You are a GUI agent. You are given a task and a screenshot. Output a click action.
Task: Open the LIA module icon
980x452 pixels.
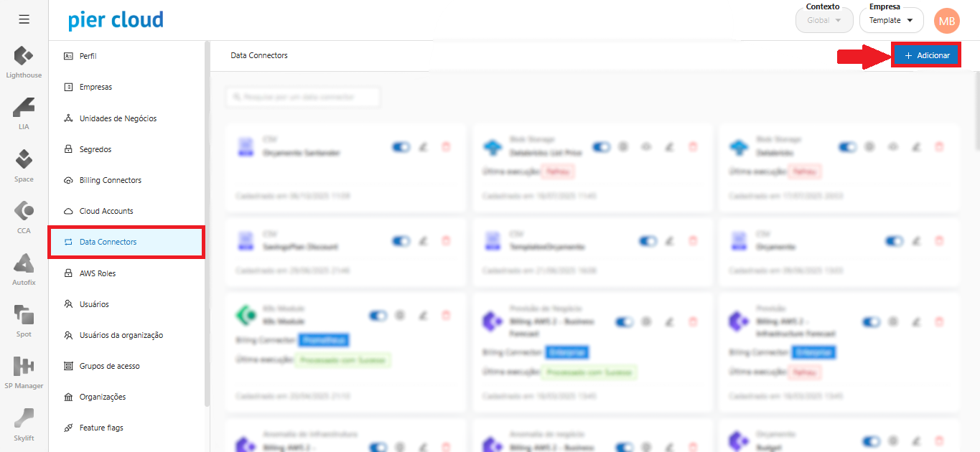[24, 113]
